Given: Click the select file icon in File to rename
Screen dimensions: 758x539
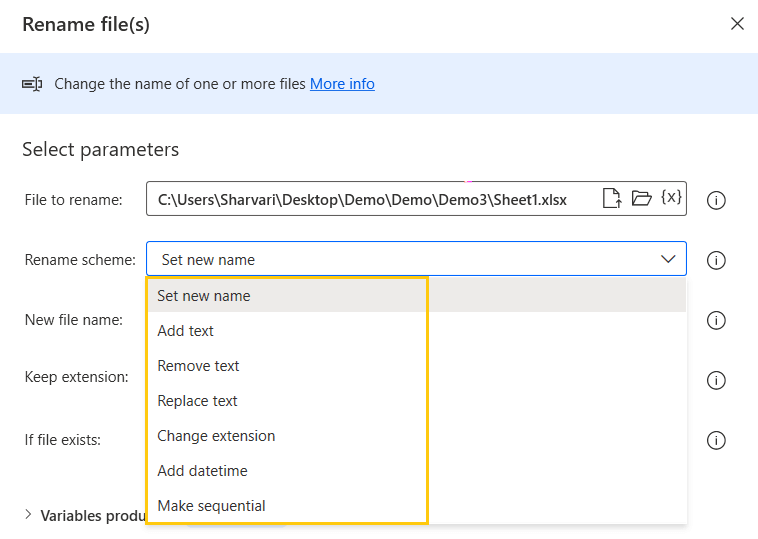Looking at the screenshot, I should [612, 198].
